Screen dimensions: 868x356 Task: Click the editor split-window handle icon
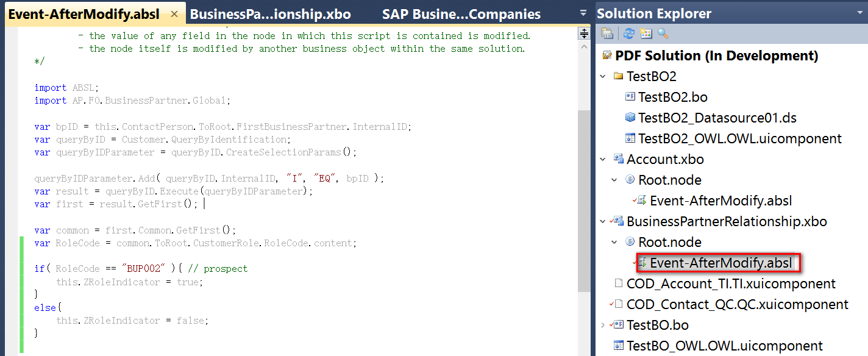(584, 34)
